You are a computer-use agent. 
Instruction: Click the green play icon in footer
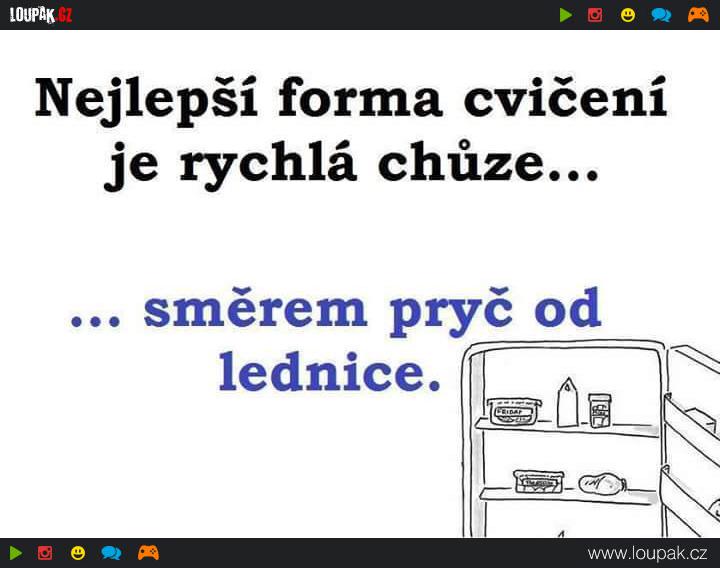pyautogui.click(x=16, y=553)
